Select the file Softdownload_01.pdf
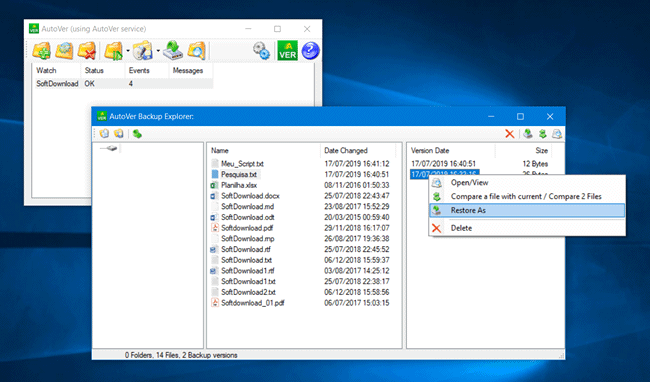Image resolution: width=650 pixels, height=382 pixels. click(252, 303)
